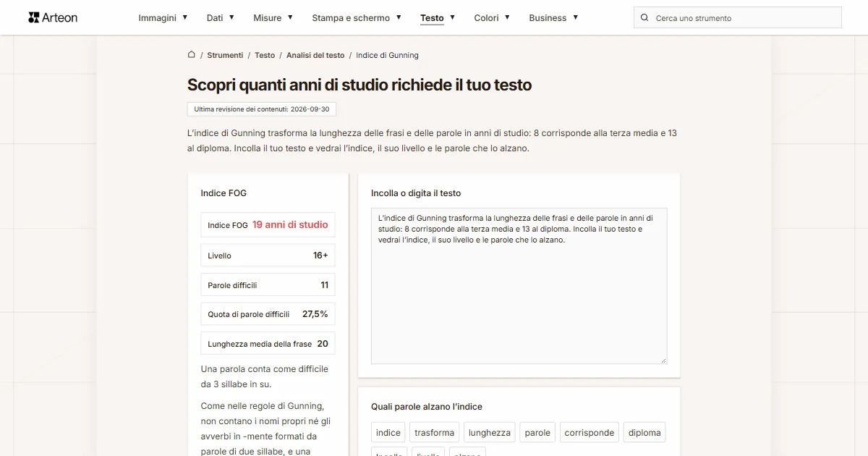Go to Testo in breadcrumb

[x=265, y=55]
